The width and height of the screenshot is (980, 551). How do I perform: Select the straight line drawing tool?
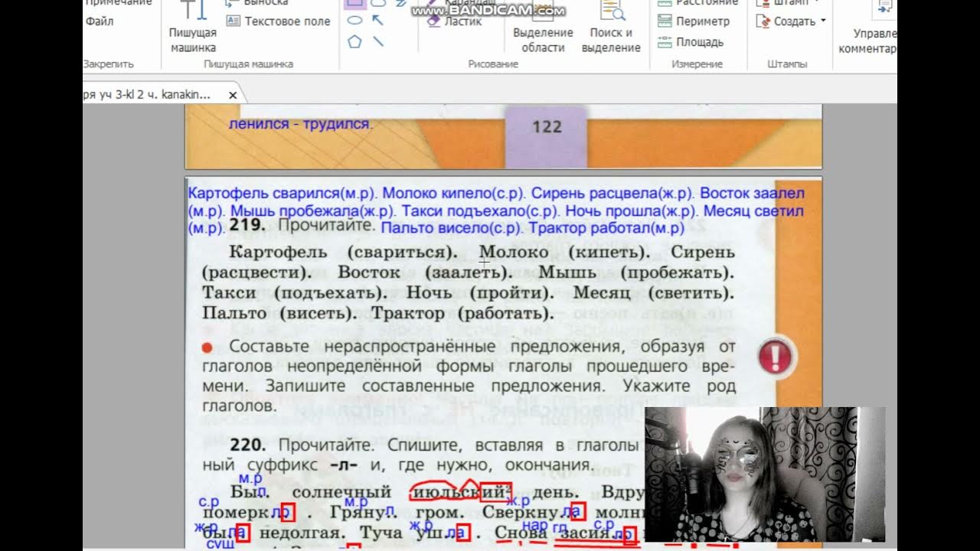(378, 41)
